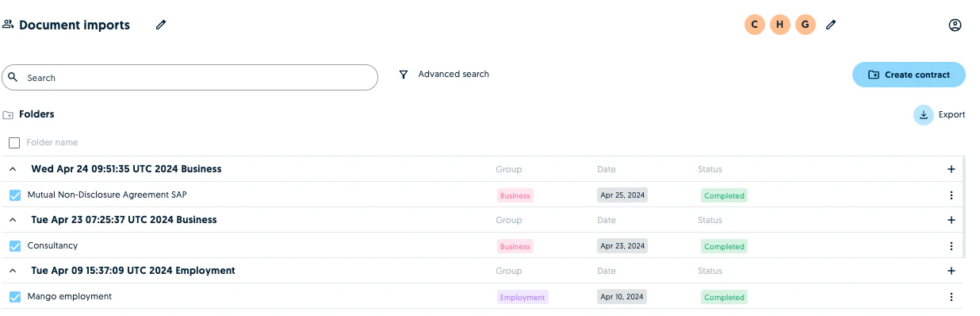Image resolution: width=980 pixels, height=316 pixels.
Task: Click the Apr 10, 2024 date chip
Action: [x=622, y=297]
